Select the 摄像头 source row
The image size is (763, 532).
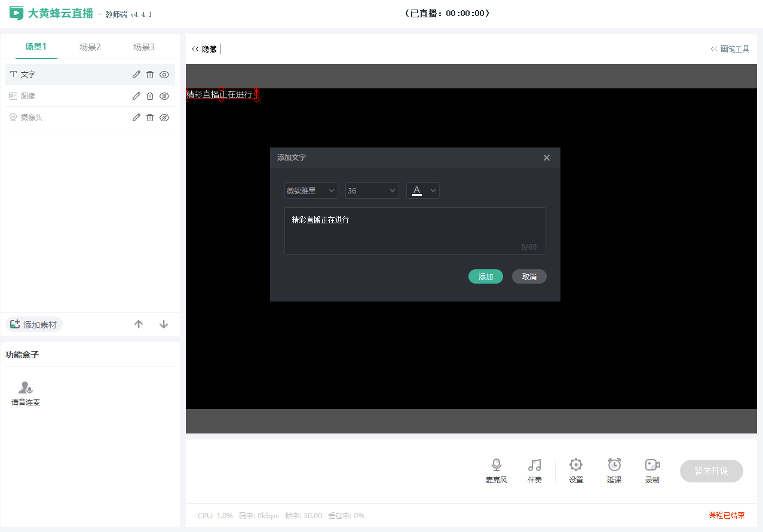tap(90, 118)
